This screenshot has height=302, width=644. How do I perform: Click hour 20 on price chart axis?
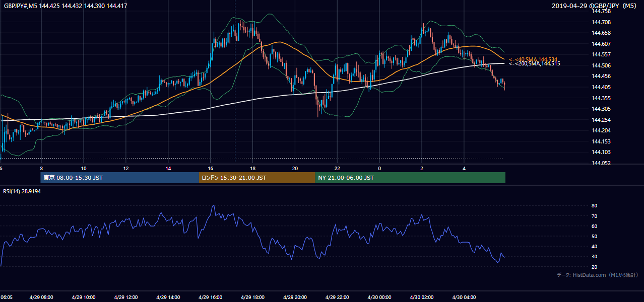click(x=295, y=168)
